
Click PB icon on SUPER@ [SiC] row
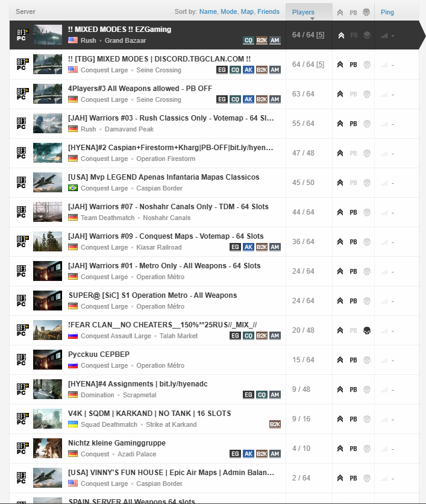click(x=353, y=301)
